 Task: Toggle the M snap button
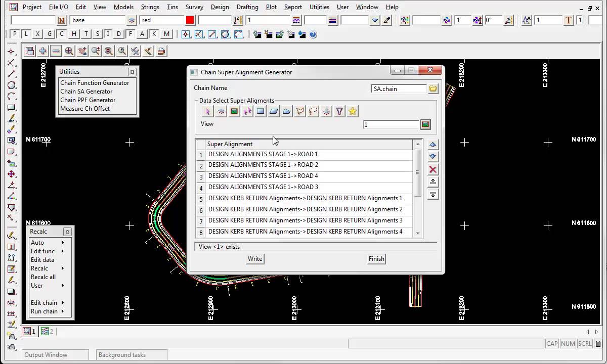[x=166, y=34]
